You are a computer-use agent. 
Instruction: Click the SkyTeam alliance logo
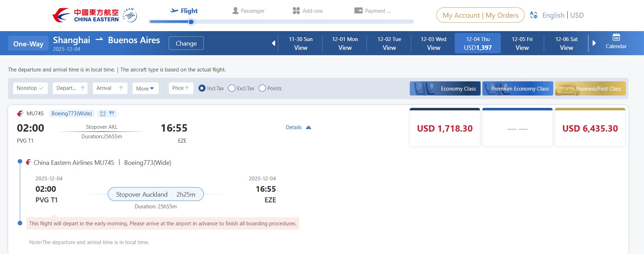(130, 15)
